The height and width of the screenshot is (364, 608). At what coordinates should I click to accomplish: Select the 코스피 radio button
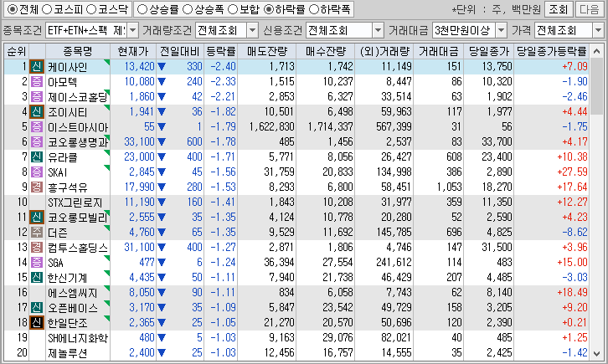point(47,9)
